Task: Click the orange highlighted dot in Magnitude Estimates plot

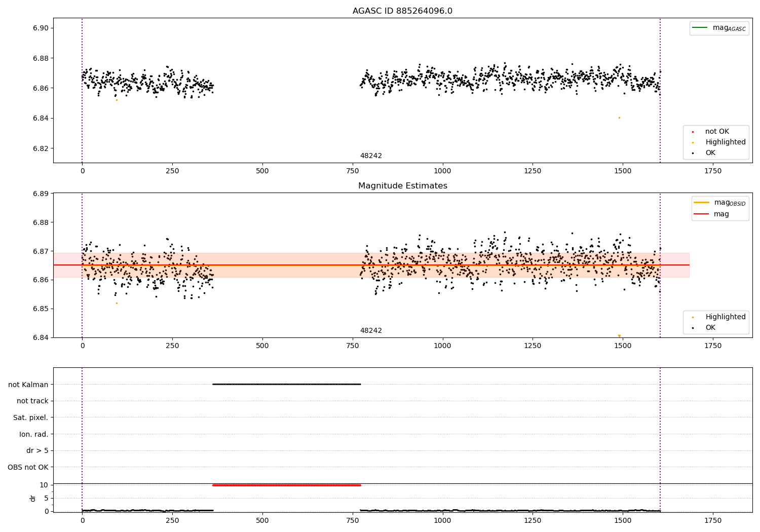Action: pyautogui.click(x=117, y=303)
